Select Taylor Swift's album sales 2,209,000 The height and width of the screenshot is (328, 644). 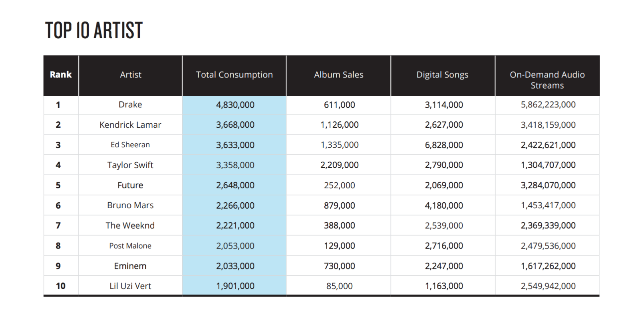[x=339, y=165]
